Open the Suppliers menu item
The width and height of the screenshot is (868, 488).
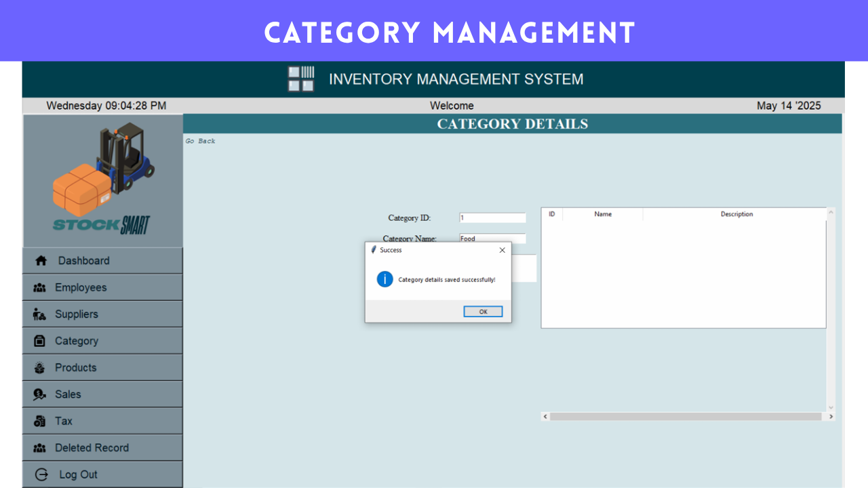102,314
